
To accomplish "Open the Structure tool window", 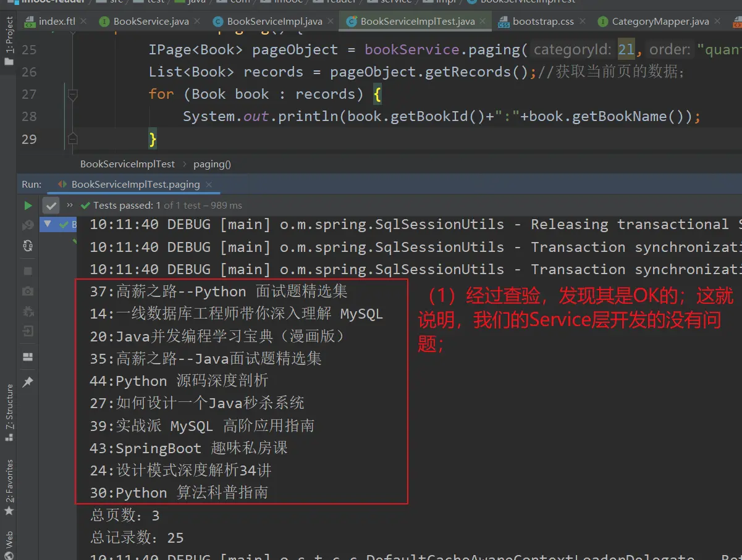I will pos(9,412).
